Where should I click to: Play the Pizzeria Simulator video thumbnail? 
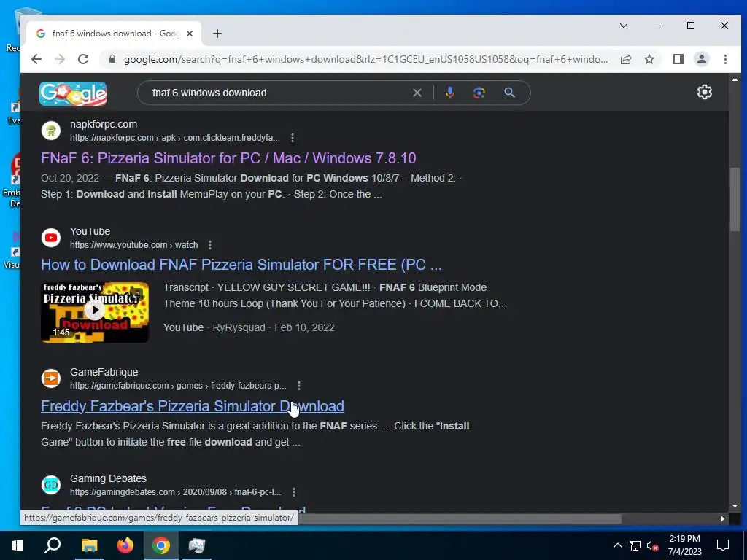coord(95,312)
